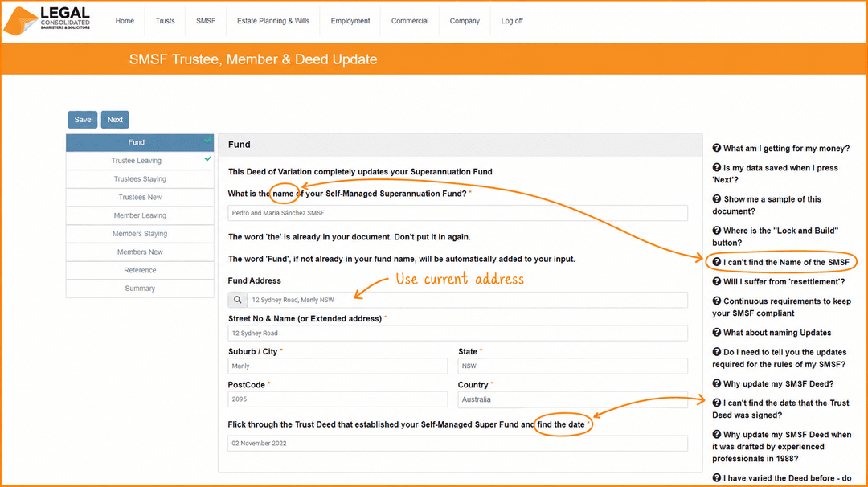Click the State input field
This screenshot has width=868, height=487.
tap(573, 366)
